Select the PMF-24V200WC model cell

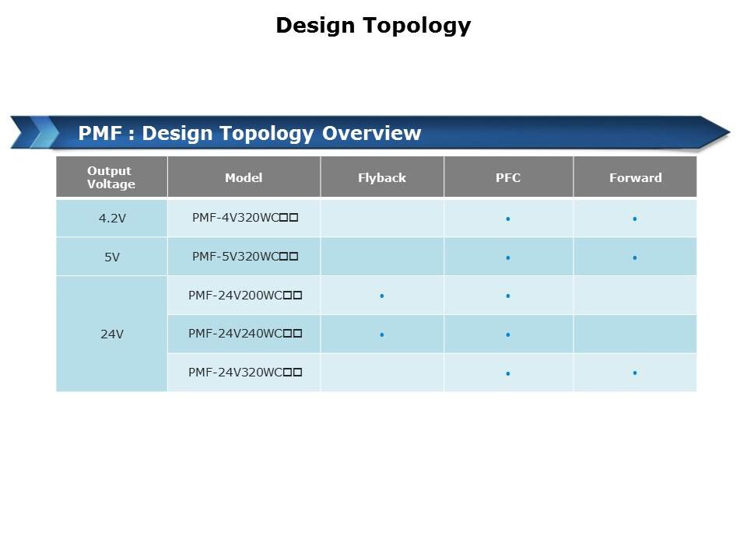(x=244, y=296)
